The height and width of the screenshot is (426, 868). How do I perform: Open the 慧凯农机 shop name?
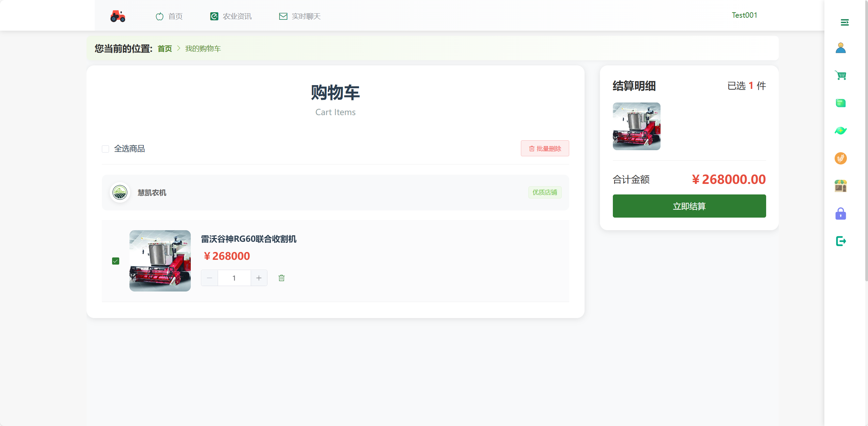pos(152,193)
